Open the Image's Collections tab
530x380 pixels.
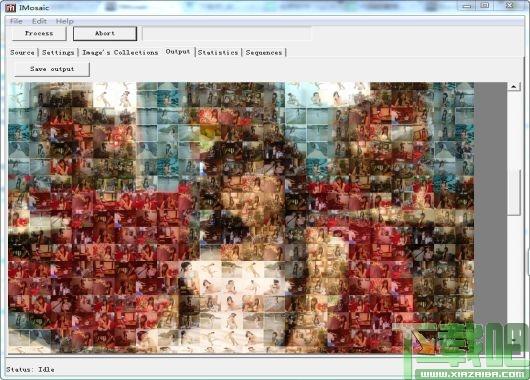click(120, 52)
